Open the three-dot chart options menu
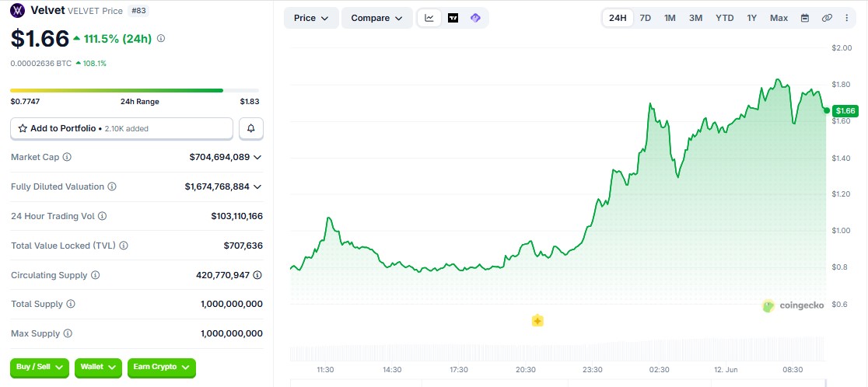 tap(846, 18)
